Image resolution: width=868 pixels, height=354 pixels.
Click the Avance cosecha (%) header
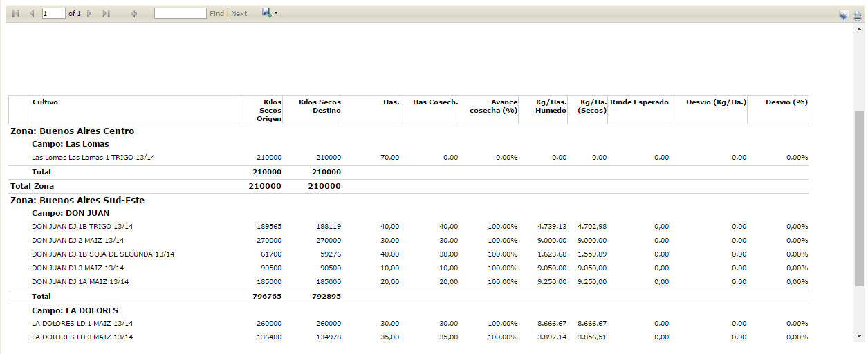(493, 106)
